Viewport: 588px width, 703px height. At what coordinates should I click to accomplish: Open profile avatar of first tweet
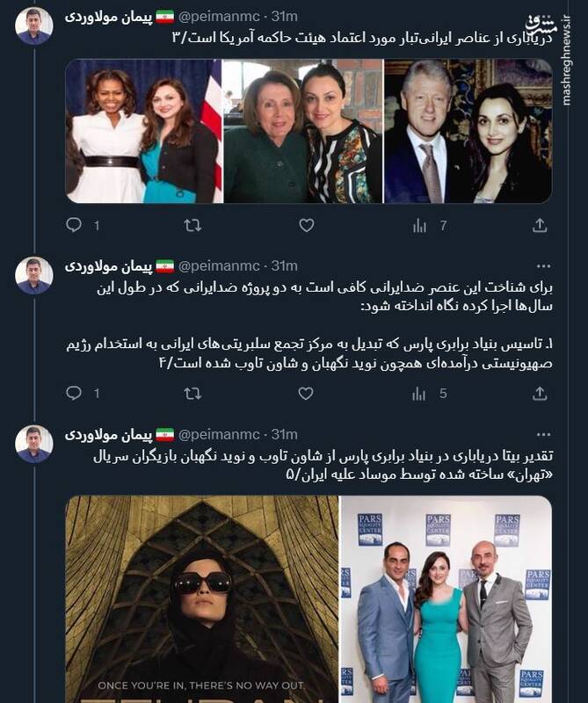[x=34, y=26]
